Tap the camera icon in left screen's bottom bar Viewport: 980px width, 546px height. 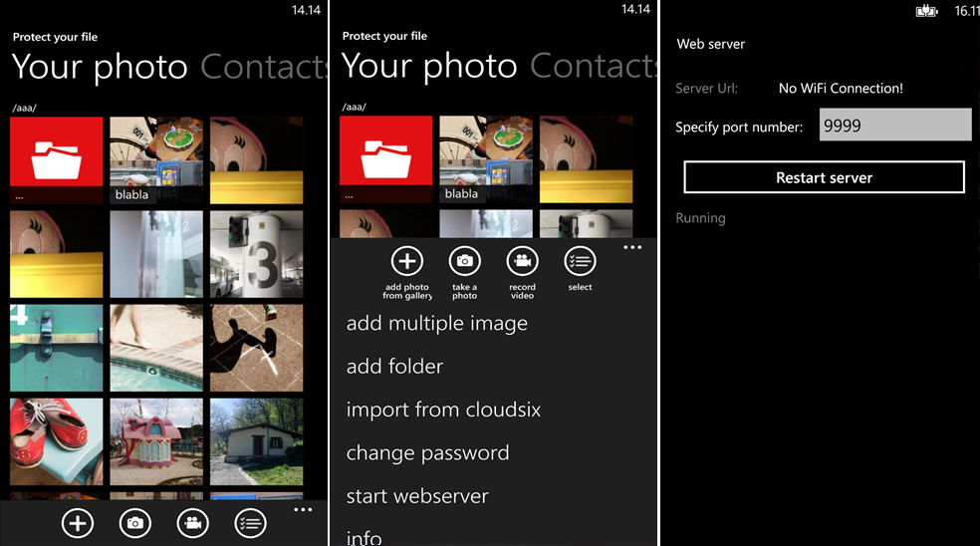(x=135, y=523)
